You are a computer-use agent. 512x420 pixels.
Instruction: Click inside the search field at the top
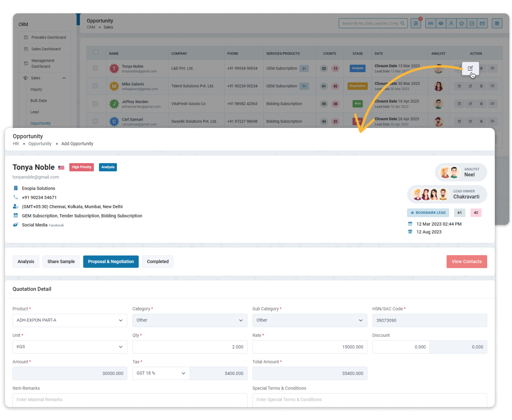[x=369, y=23]
